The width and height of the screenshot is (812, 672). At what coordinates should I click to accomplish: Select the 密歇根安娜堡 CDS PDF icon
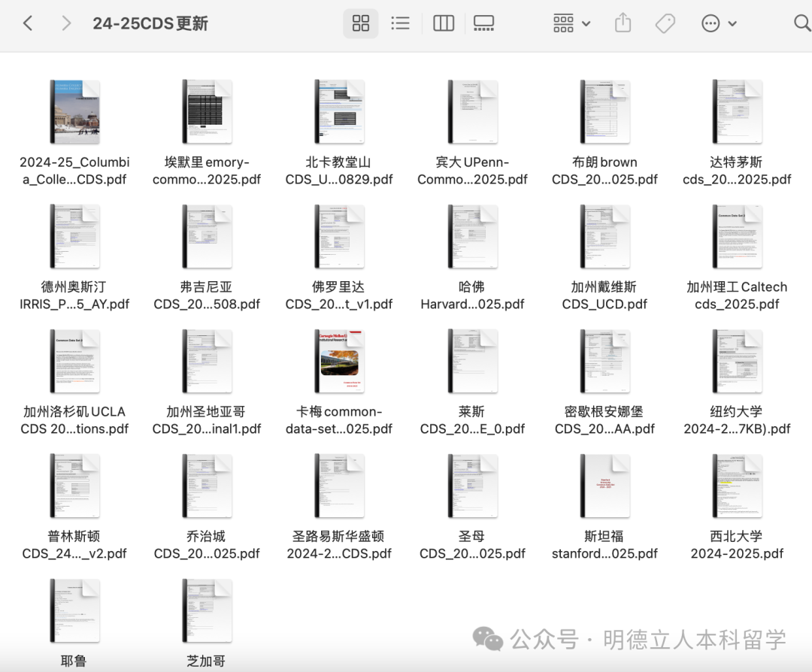(604, 362)
